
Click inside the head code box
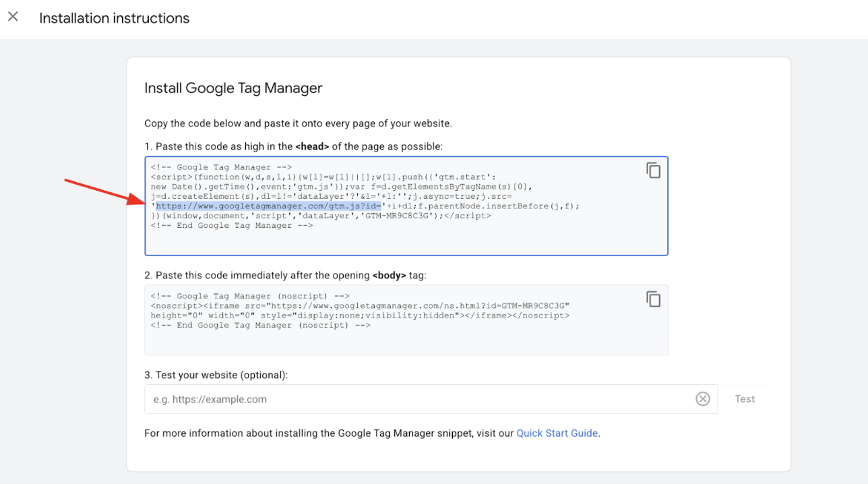pyautogui.click(x=406, y=206)
